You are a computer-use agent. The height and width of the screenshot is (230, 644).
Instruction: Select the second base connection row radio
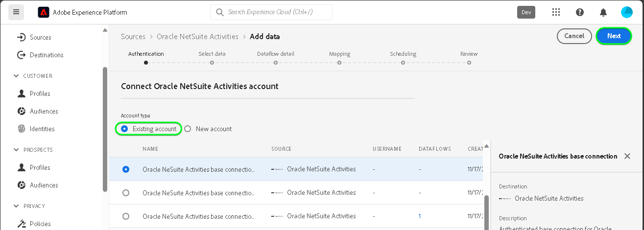coord(126,193)
